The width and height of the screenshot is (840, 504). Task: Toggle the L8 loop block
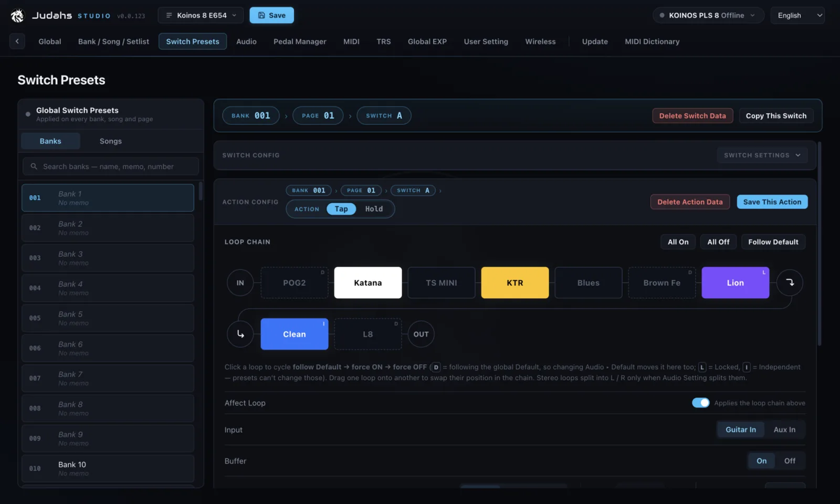(x=368, y=334)
